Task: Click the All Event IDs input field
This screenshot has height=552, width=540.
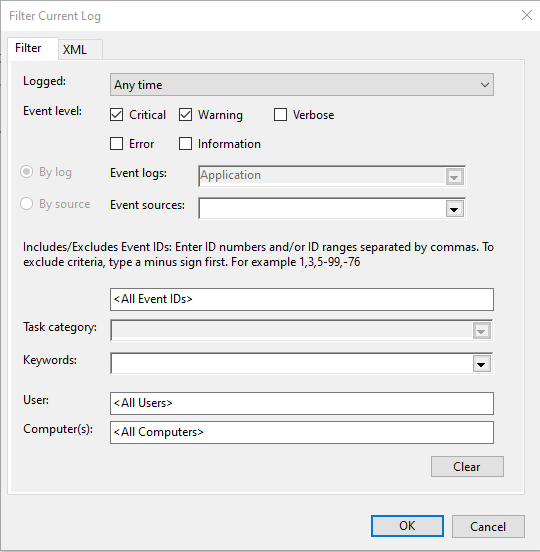Action: (x=302, y=300)
